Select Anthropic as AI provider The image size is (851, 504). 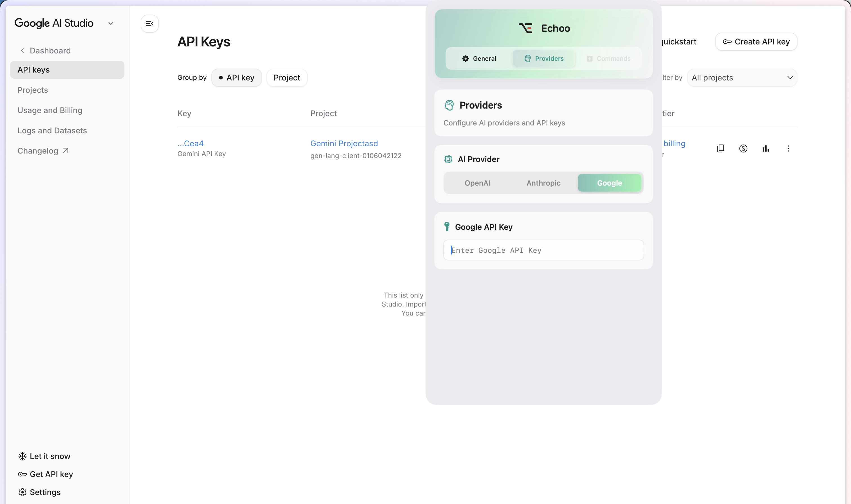(543, 183)
